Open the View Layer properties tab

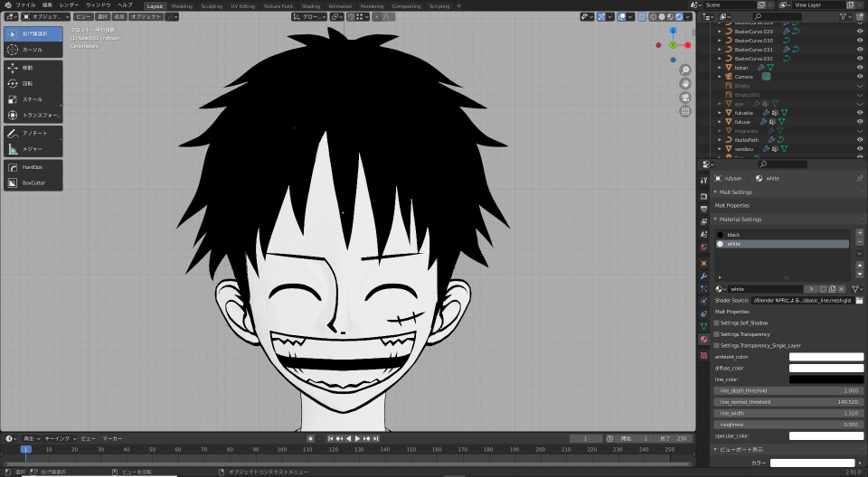tap(703, 221)
